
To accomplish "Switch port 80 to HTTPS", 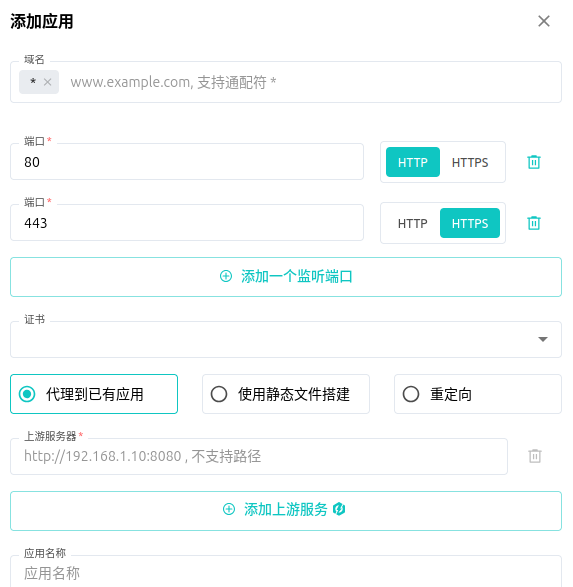I will coord(470,162).
